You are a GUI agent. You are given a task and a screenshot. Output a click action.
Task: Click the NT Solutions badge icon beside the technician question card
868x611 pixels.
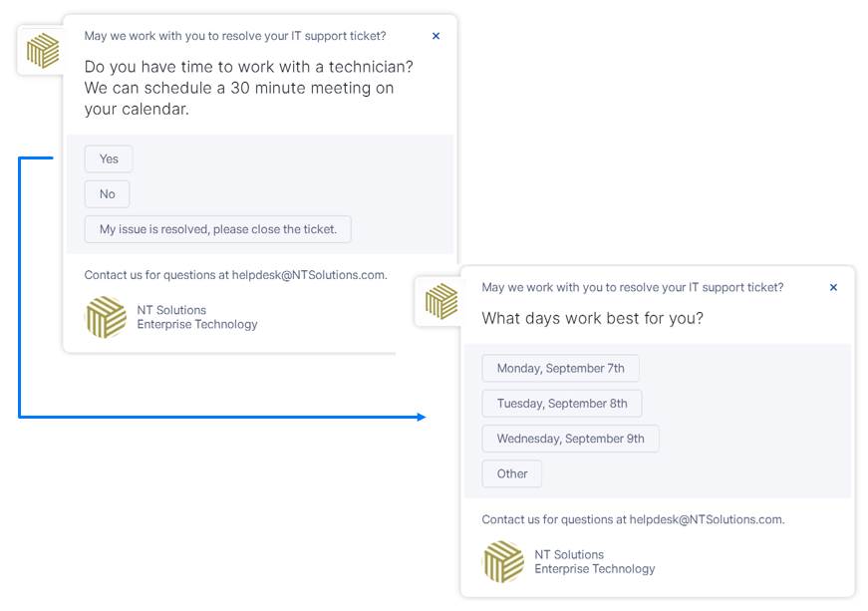tap(43, 51)
